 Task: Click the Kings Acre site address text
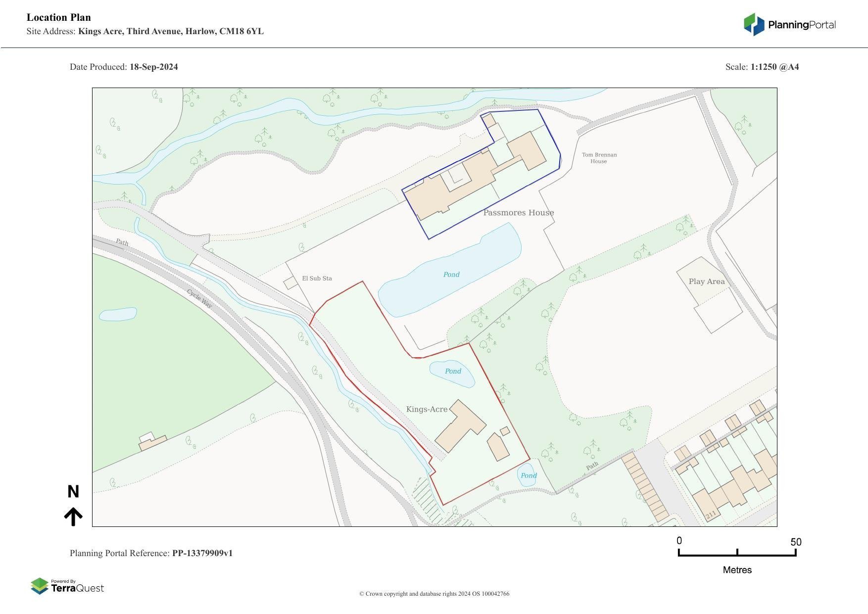171,31
